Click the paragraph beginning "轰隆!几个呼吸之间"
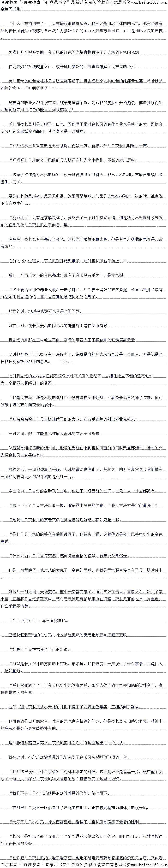Screen dimensions: 168x868 point(74,52)
